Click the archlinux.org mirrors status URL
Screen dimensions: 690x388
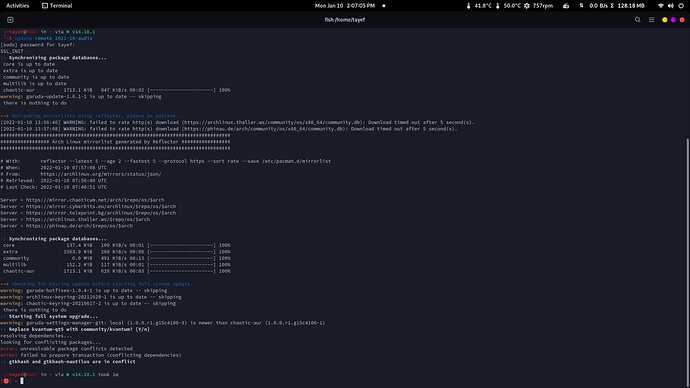(x=101, y=174)
